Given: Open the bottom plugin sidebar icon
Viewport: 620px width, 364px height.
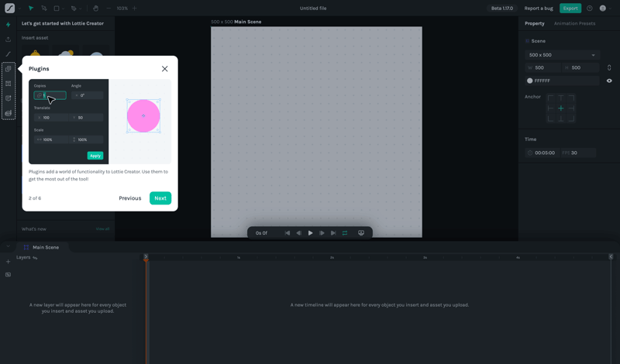Looking at the screenshot, I should [x=9, y=113].
